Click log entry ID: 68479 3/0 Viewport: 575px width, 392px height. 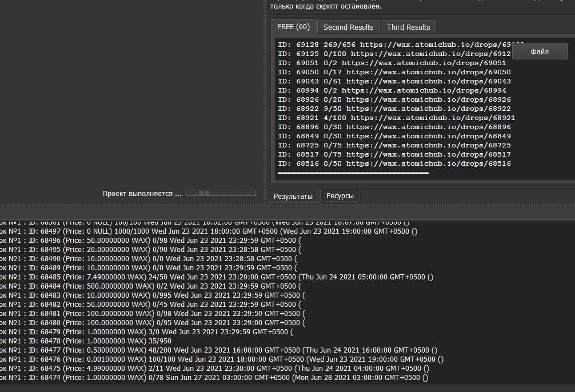pyautogui.click(x=147, y=332)
